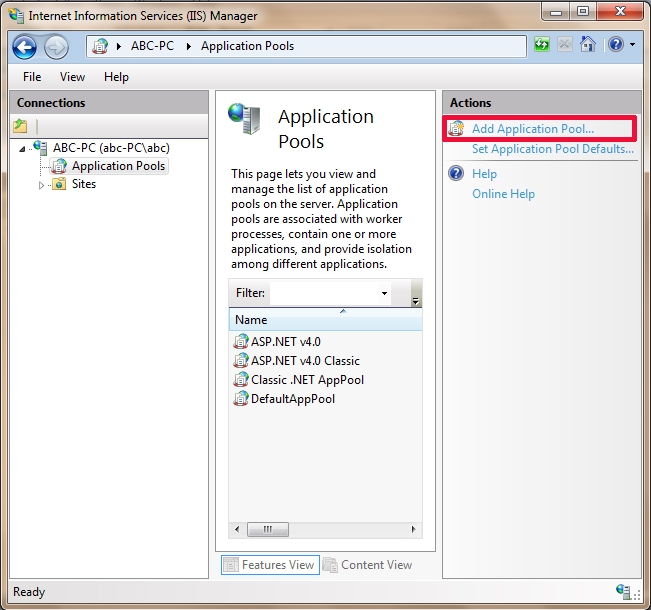Open the Filter dropdown arrow
This screenshot has width=651, height=610.
tap(384, 293)
